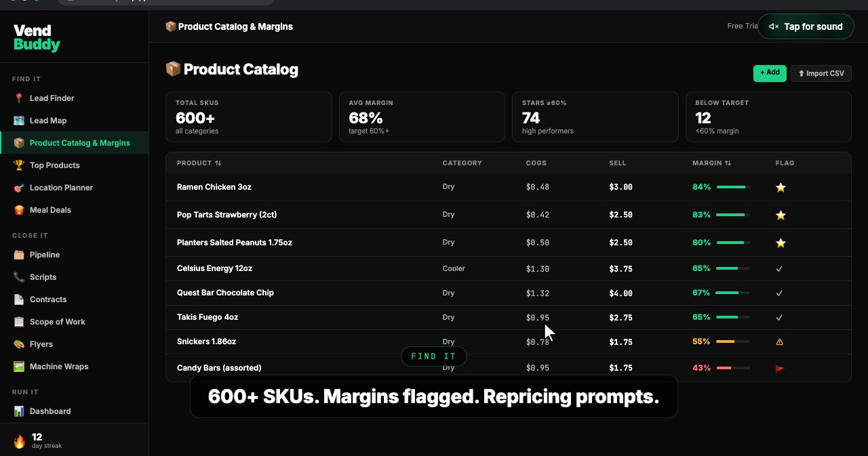868x456 pixels.
Task: Click the palette icon beside Flyers
Action: (19, 344)
